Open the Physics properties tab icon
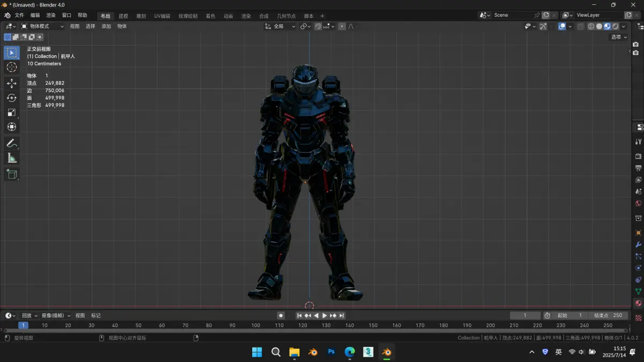This screenshot has height=362, width=644. click(639, 268)
